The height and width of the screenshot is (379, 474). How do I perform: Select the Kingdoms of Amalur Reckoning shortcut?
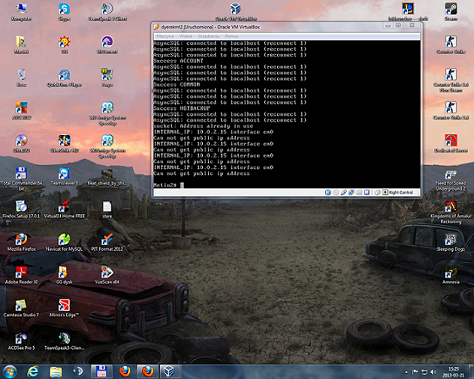tap(451, 212)
